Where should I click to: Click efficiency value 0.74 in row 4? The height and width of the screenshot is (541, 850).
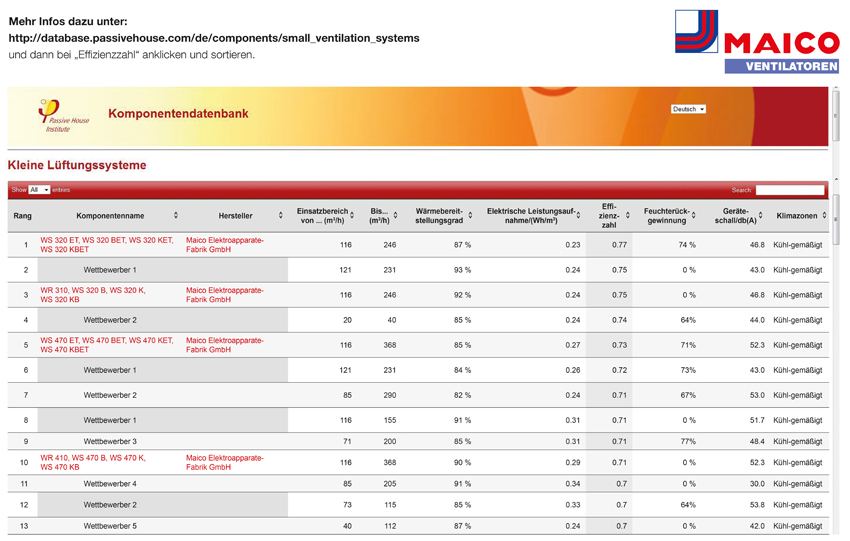tap(619, 320)
